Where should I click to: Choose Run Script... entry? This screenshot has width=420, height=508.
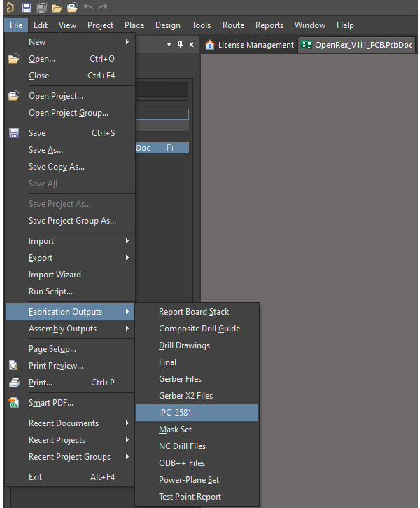point(70,291)
